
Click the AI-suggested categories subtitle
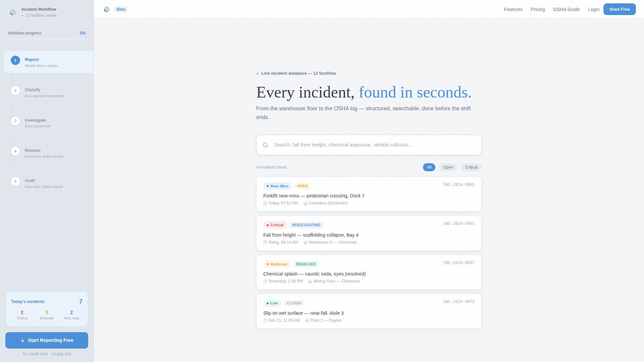[x=45, y=96]
